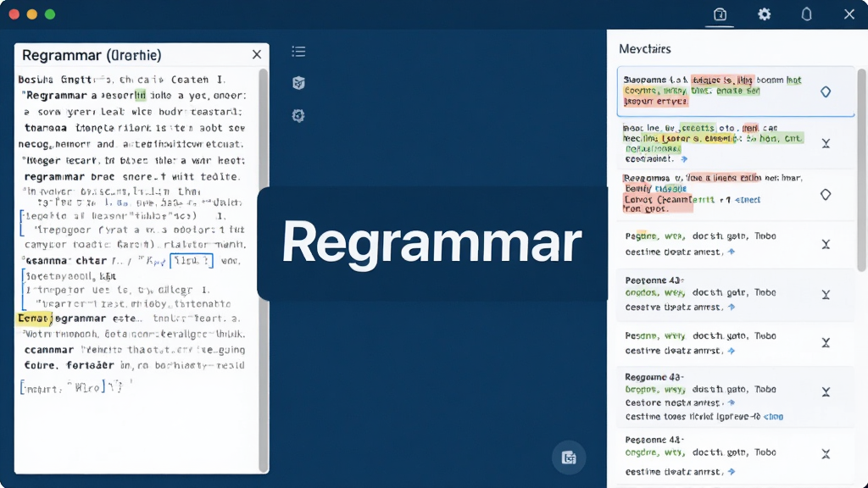Click the blue '<tmect' link in the Reegomea card
Viewport: 868px width, 488px height.
pos(748,200)
